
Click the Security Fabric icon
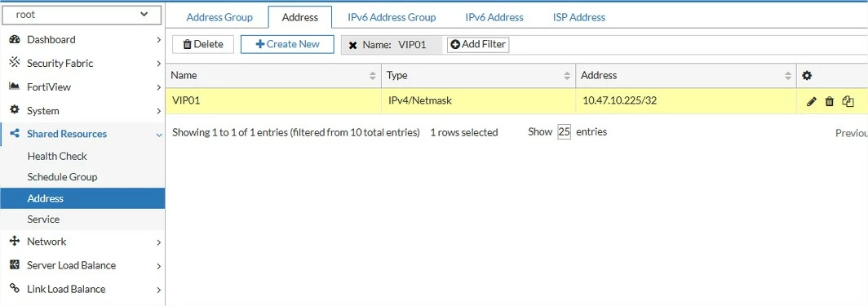pos(15,63)
